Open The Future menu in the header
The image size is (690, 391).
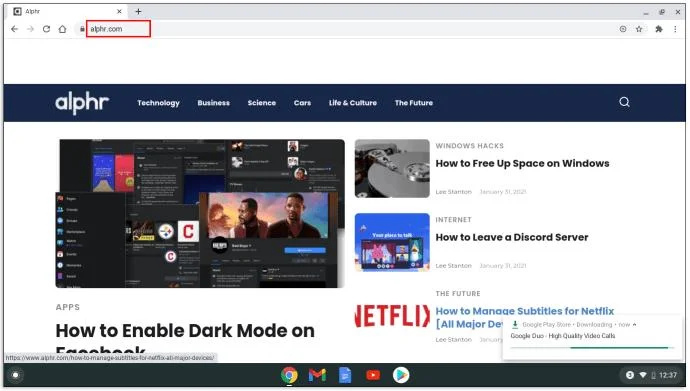tap(414, 103)
